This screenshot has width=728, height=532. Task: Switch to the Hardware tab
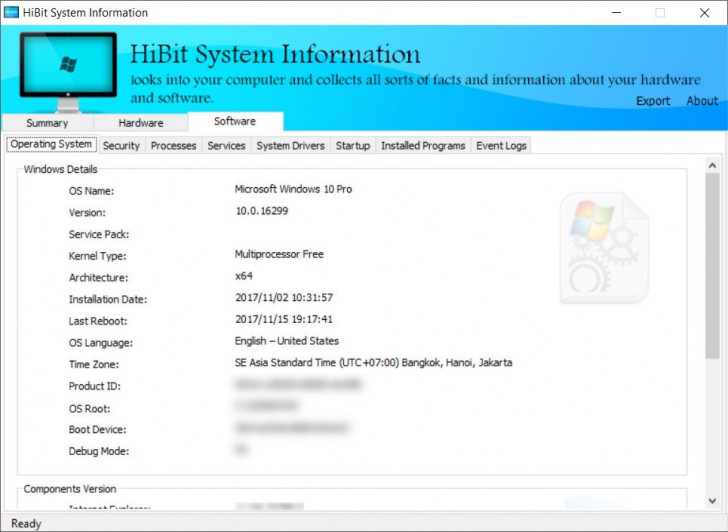(141, 123)
